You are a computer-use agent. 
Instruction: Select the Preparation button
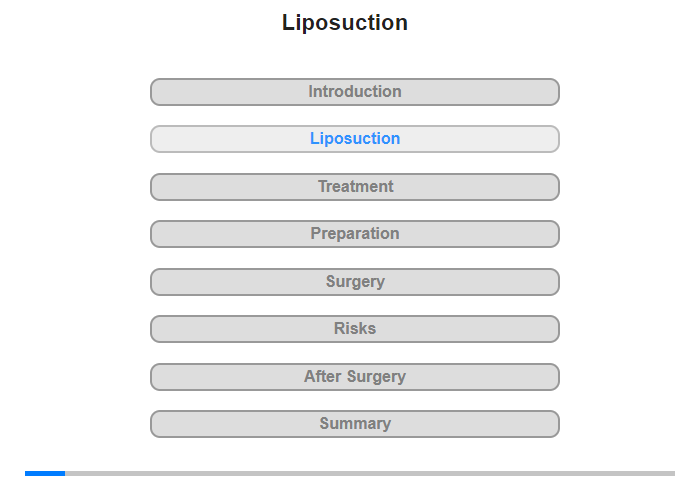point(354,234)
